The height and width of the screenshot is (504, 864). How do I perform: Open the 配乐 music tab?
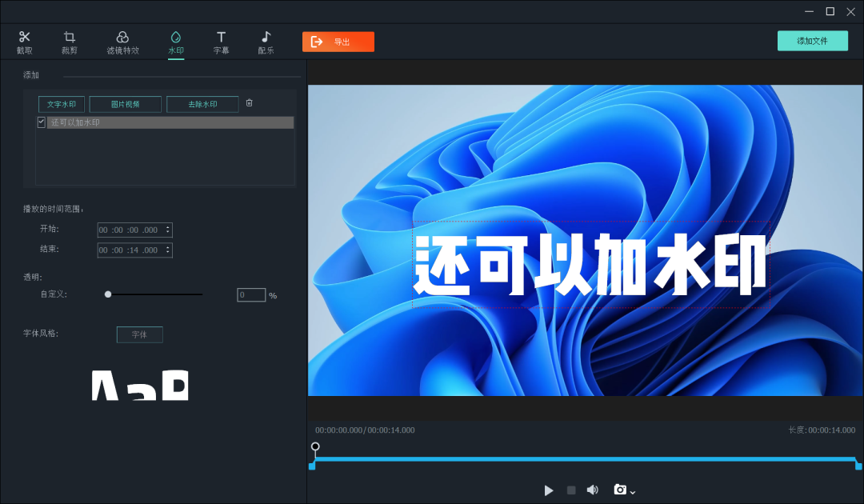(266, 42)
